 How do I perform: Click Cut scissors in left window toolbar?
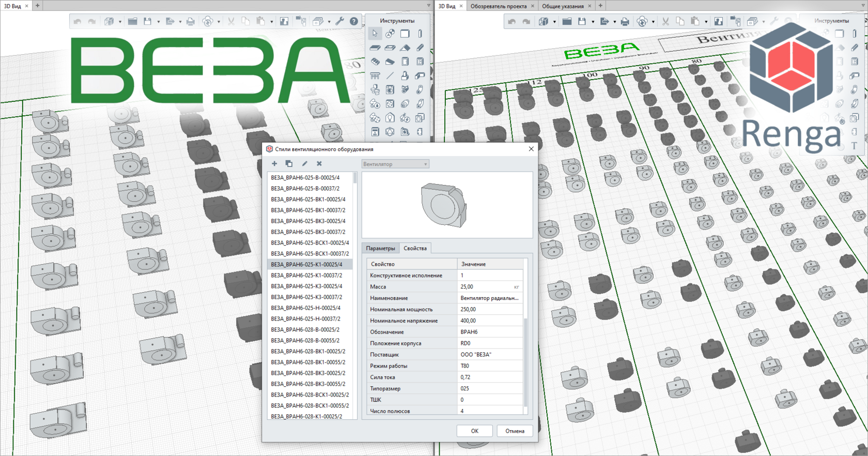click(231, 21)
